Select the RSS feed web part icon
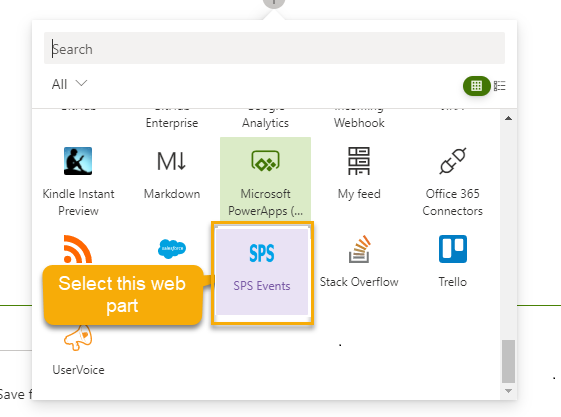 (78, 249)
